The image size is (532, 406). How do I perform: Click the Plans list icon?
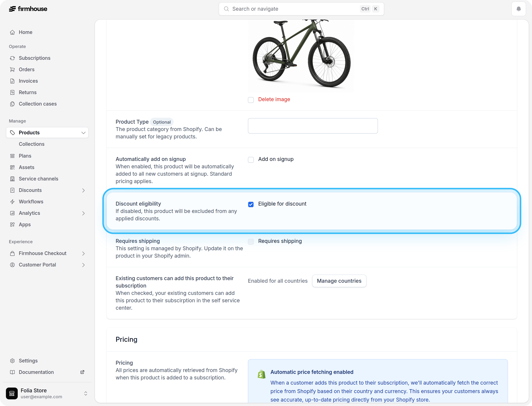pos(12,156)
